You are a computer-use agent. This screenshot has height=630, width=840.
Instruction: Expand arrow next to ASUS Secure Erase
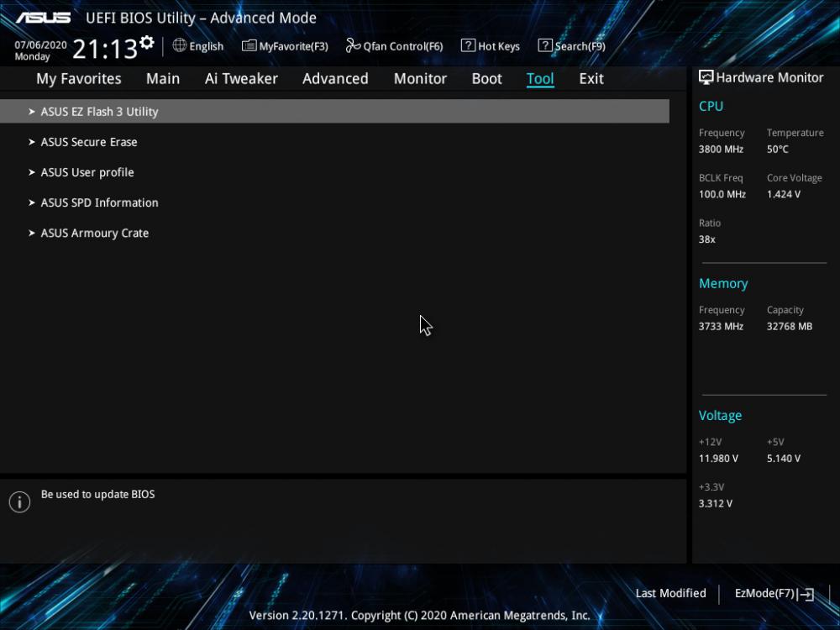point(32,142)
